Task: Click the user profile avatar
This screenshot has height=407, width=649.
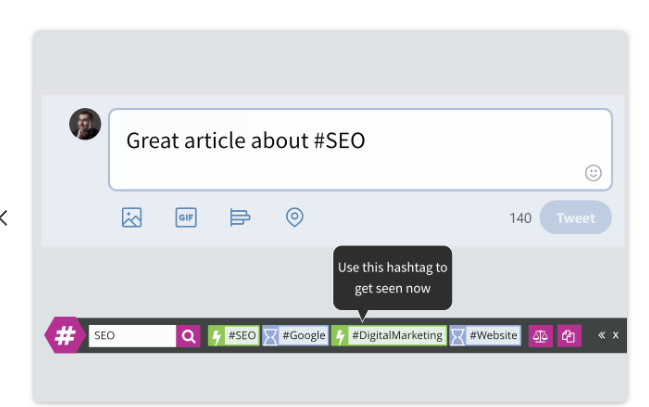Action: [x=85, y=124]
